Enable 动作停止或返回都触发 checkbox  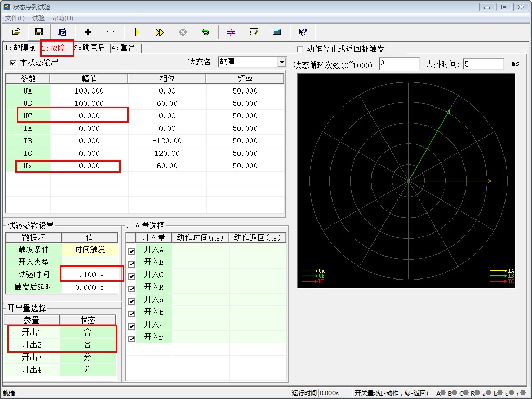299,49
